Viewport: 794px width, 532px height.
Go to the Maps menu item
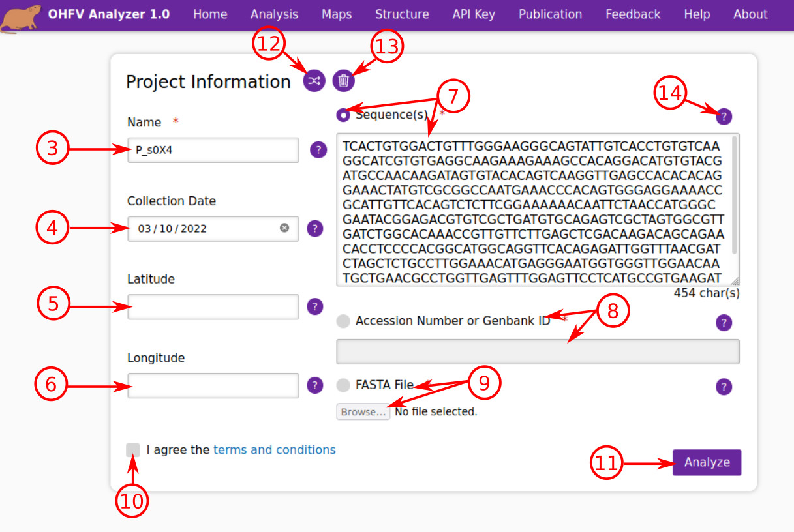click(x=337, y=14)
